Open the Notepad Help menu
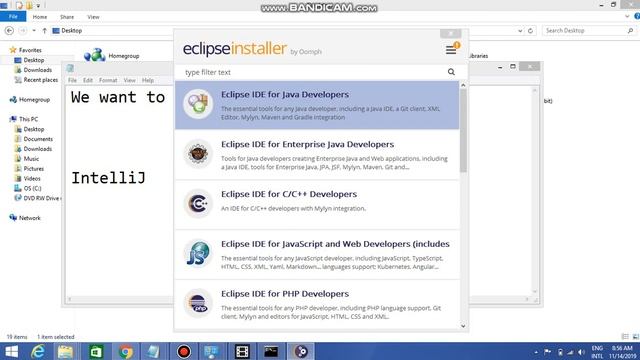This screenshot has height=360, width=640. pos(148,80)
